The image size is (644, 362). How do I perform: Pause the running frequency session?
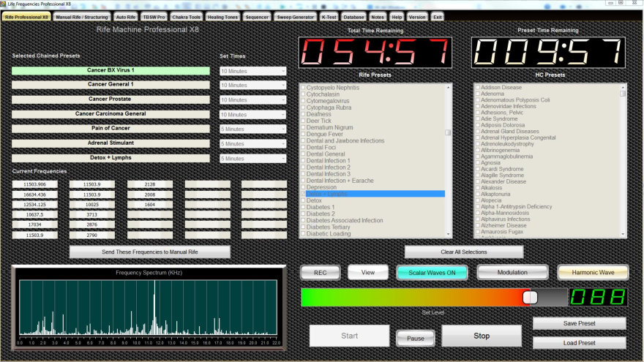415,338
